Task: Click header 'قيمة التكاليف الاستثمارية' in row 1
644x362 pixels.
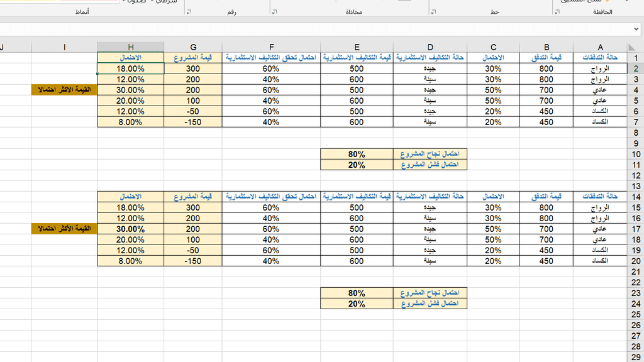Action: point(357,58)
